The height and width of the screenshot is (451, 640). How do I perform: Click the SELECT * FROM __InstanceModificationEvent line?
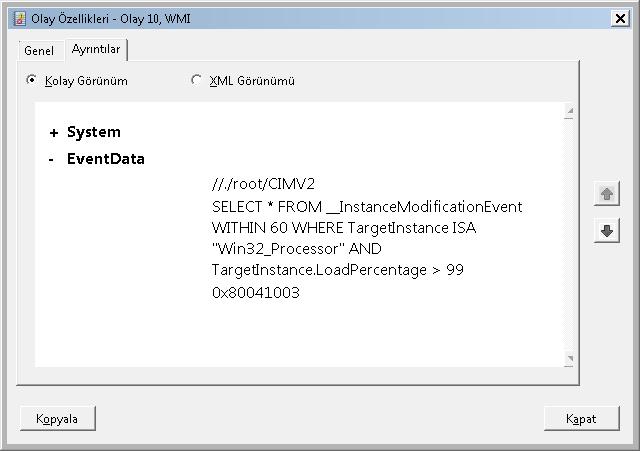coord(367,207)
